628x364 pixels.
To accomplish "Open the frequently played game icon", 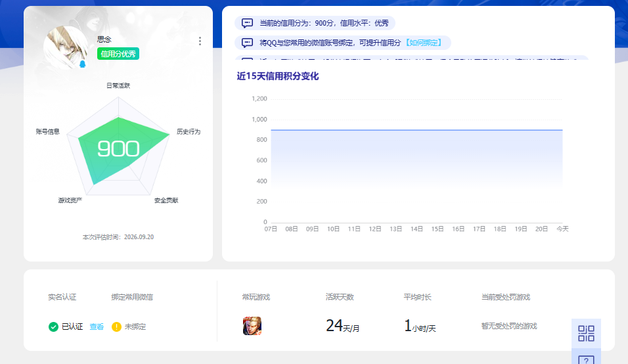I will (252, 326).
